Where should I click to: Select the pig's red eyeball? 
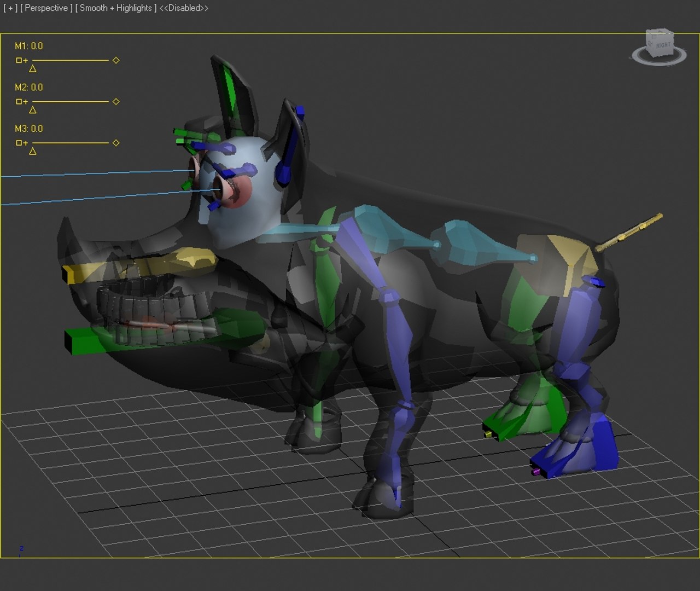238,192
